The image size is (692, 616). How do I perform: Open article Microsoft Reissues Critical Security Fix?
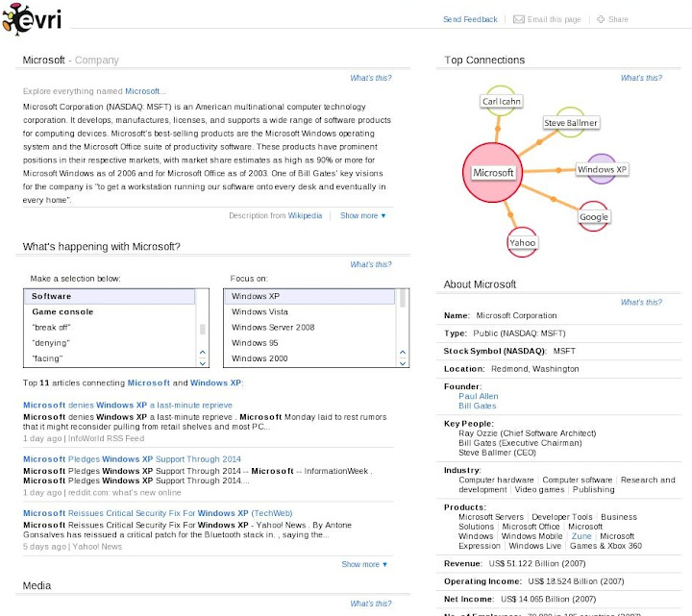tap(158, 513)
